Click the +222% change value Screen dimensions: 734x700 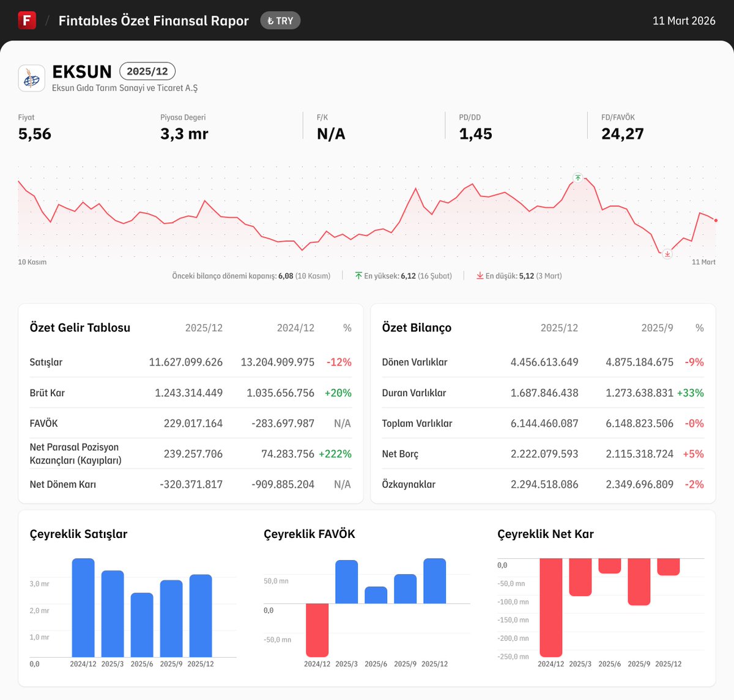pos(335,454)
